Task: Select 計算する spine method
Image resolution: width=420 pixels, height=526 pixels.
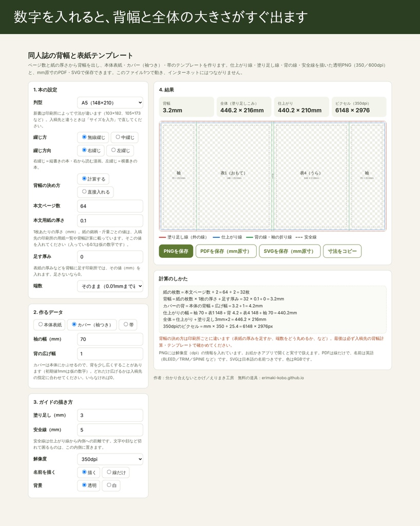Action: coord(93,179)
